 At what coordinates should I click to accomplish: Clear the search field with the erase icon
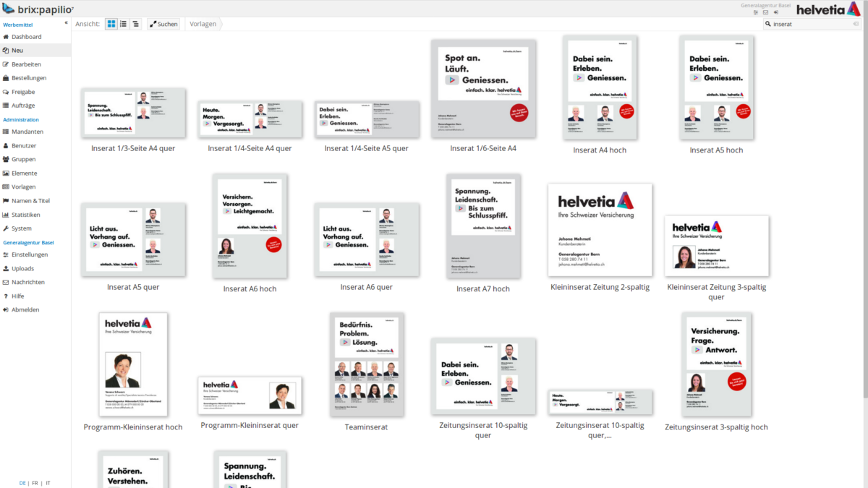pyautogui.click(x=856, y=24)
